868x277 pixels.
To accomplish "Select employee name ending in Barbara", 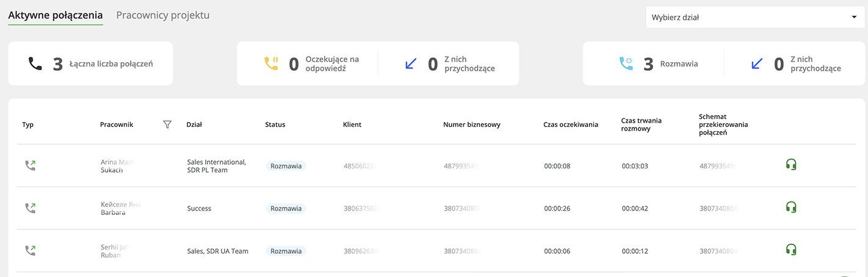I will [x=121, y=209].
